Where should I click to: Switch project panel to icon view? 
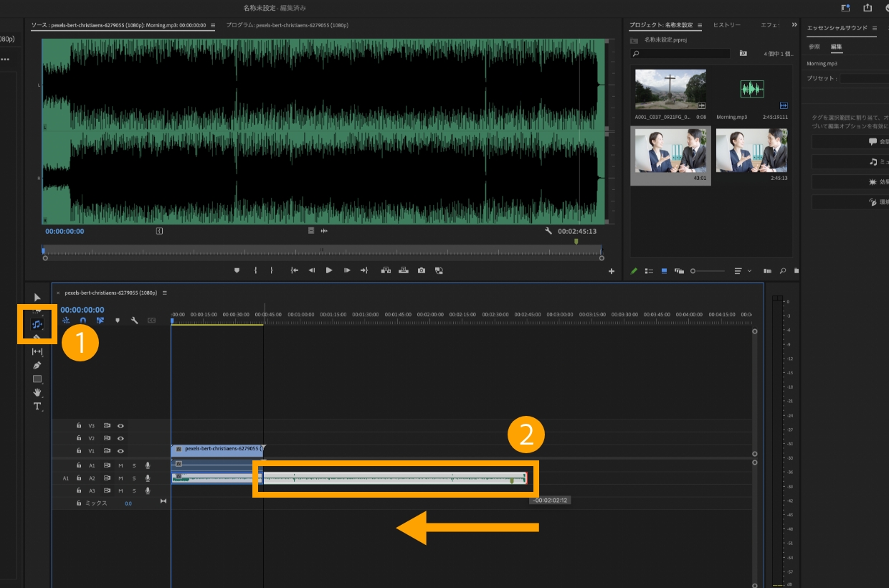pyautogui.click(x=664, y=271)
